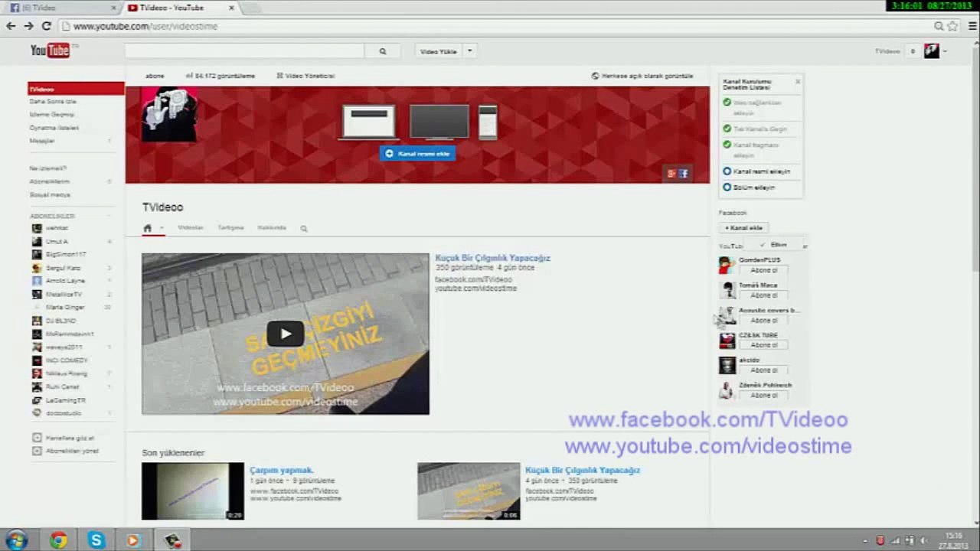Image resolution: width=980 pixels, height=551 pixels.
Task: Open Chrome from the taskbar
Action: 58,540
